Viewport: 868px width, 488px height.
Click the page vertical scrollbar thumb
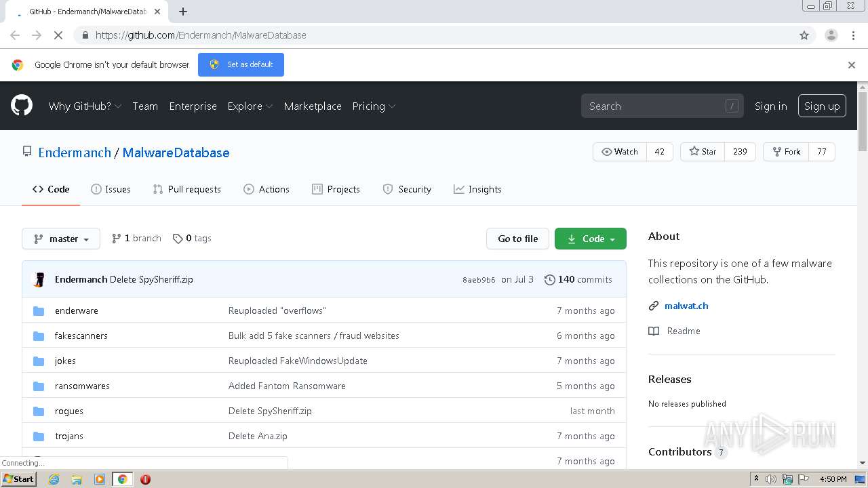(x=863, y=122)
